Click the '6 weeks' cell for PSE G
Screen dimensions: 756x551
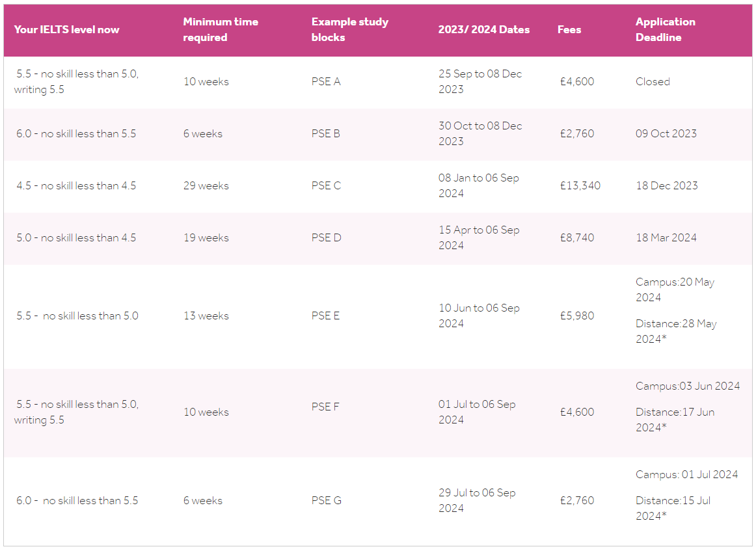(x=202, y=500)
